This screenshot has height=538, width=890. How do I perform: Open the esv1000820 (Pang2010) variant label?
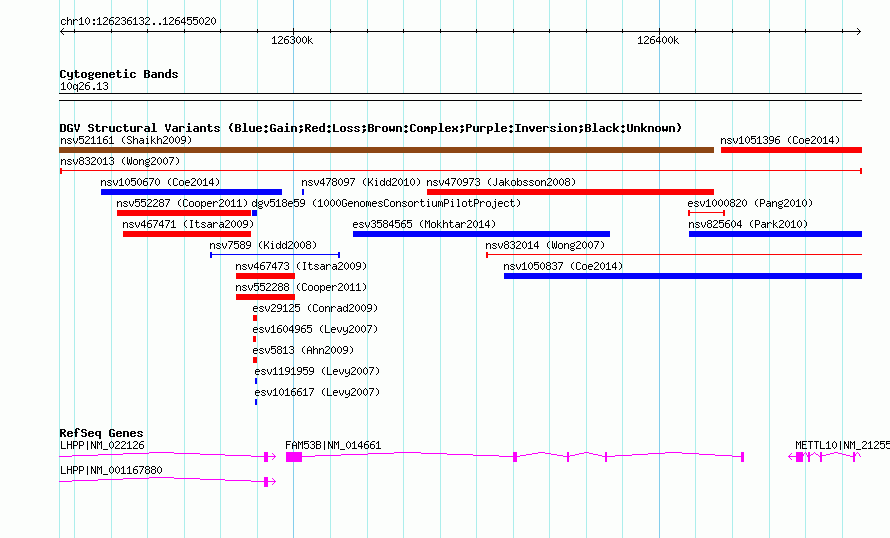pos(750,203)
